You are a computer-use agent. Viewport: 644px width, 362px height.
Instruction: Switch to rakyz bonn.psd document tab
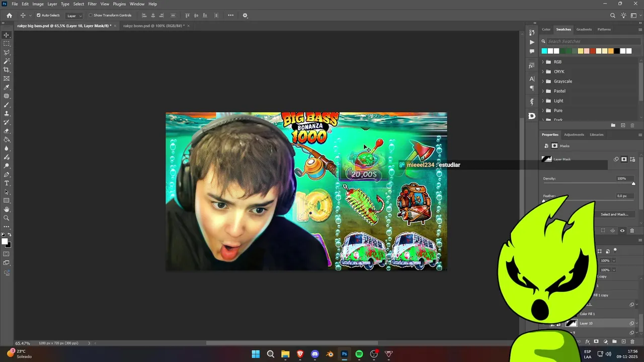click(x=153, y=26)
